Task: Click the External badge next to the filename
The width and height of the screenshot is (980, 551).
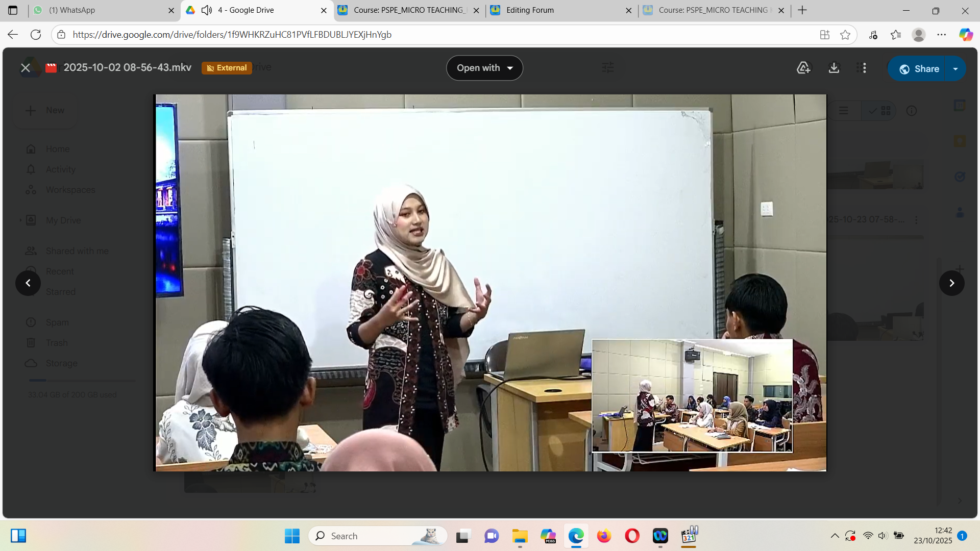Action: click(227, 68)
